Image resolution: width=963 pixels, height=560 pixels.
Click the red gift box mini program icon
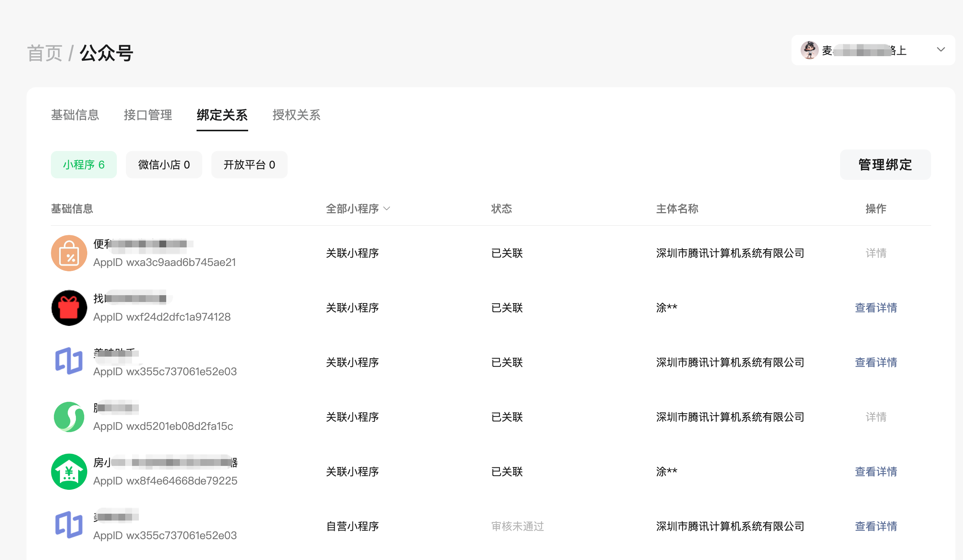69,307
